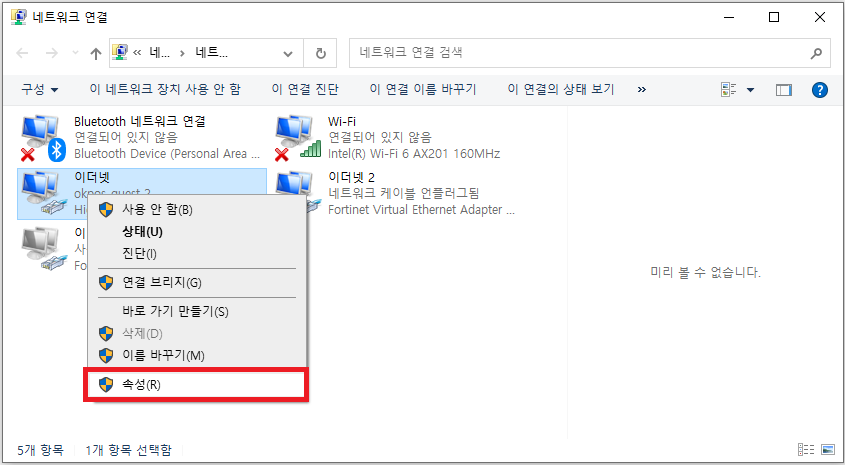Select the Wi-Fi adapter icon
Viewport: 845px width, 465px height.
click(297, 138)
